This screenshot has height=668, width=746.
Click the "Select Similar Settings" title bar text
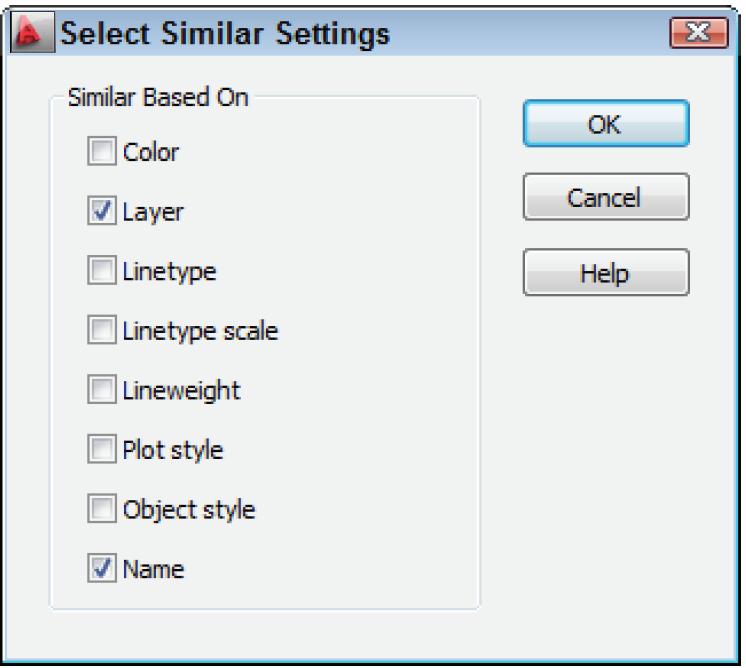[x=226, y=36]
